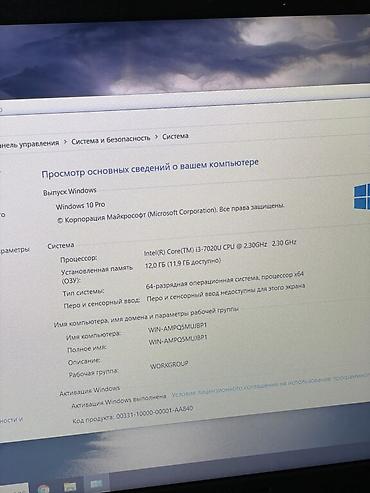
Task: Click the Установленная память (ОЗУ) label
Action: [97, 273]
